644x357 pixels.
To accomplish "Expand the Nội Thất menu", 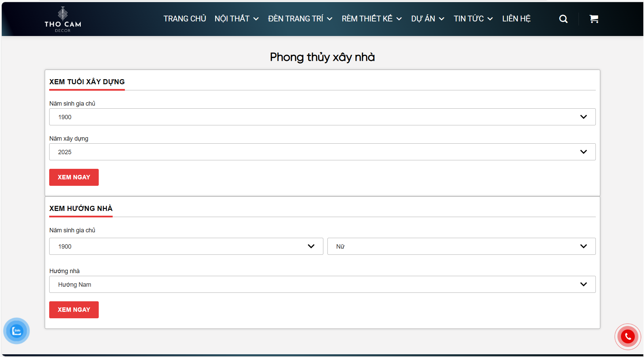I will click(236, 19).
